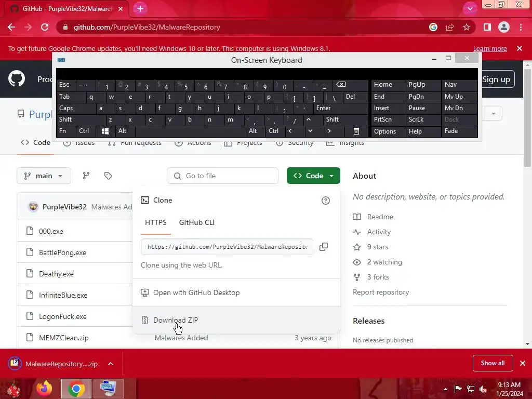Copy the clone URL to clipboard
Viewport: 532px width, 399px height.
[324, 247]
